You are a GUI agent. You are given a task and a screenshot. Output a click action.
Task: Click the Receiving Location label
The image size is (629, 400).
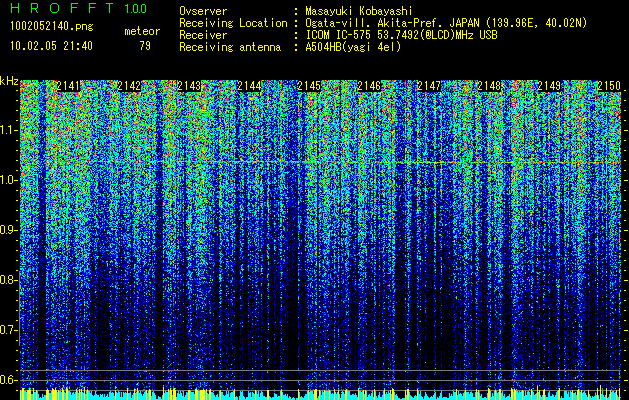(x=233, y=23)
